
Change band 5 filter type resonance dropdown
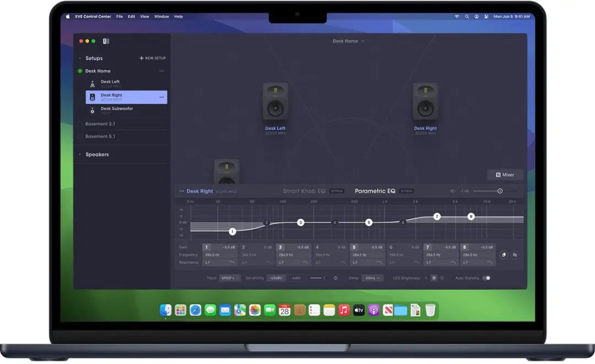coord(379,262)
